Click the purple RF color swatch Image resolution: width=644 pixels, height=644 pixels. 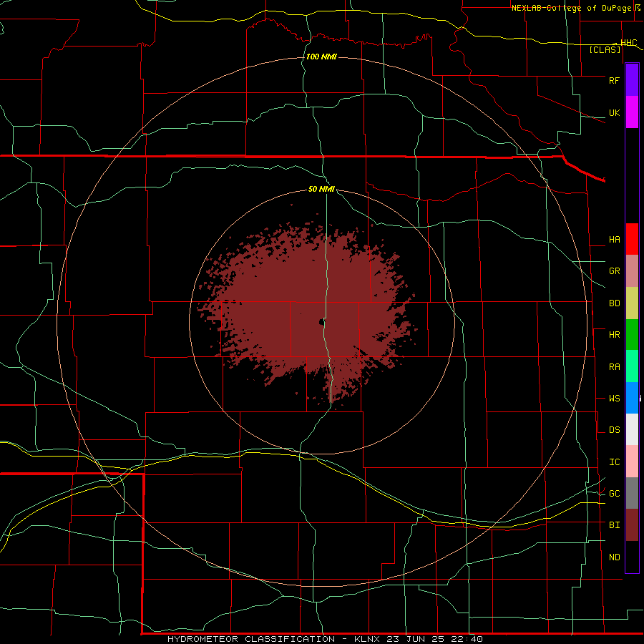[632, 80]
